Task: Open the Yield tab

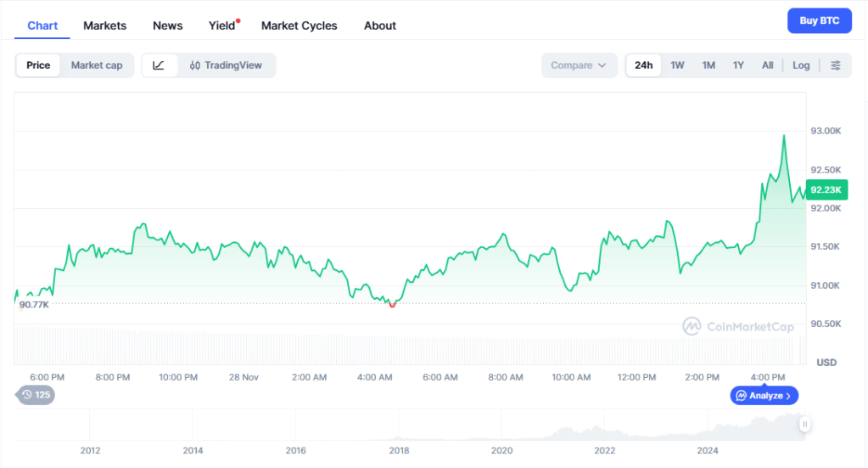Action: tap(222, 25)
